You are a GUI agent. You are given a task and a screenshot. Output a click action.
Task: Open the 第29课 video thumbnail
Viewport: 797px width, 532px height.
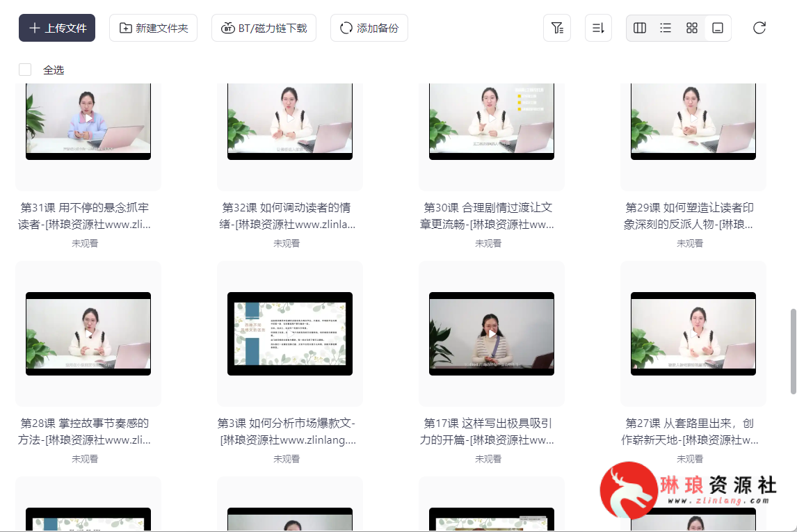693,122
